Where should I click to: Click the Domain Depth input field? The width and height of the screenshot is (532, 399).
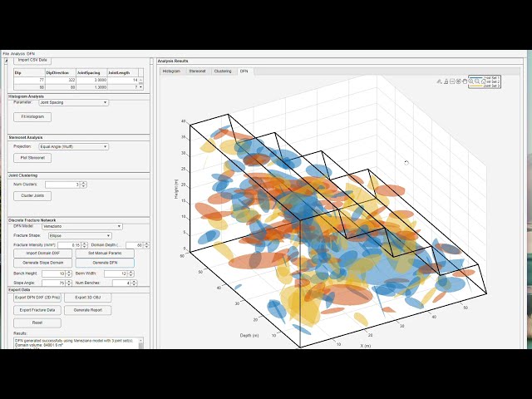[135, 245]
